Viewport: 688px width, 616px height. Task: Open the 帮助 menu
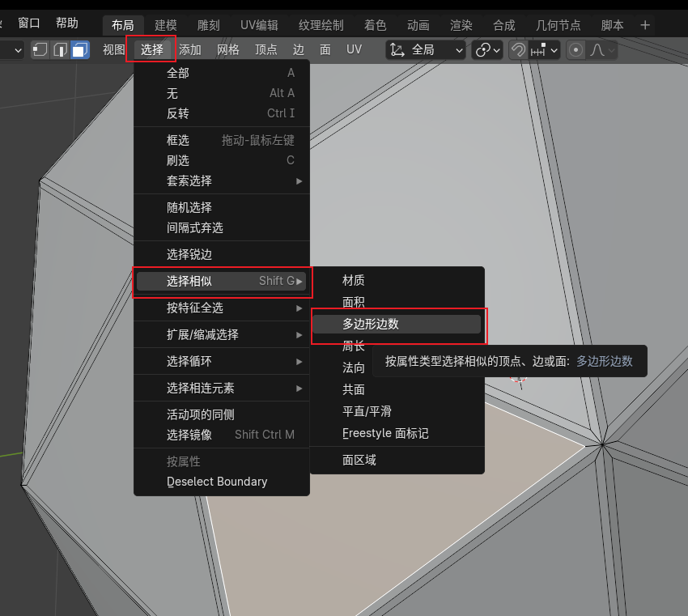[x=66, y=23]
